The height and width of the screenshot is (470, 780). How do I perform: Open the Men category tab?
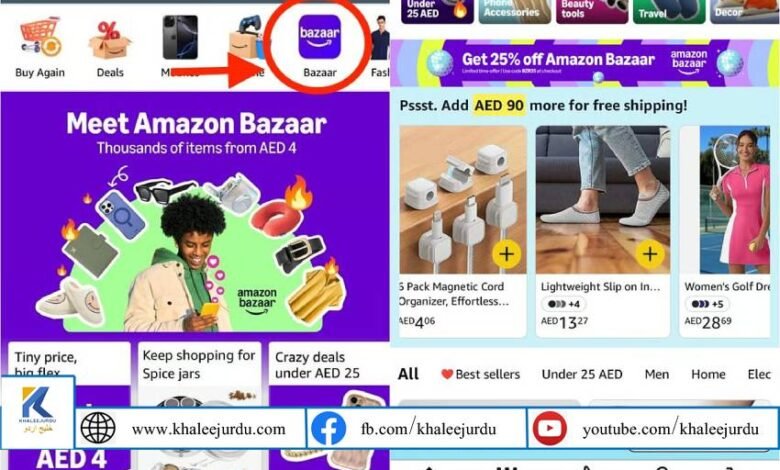(657, 374)
